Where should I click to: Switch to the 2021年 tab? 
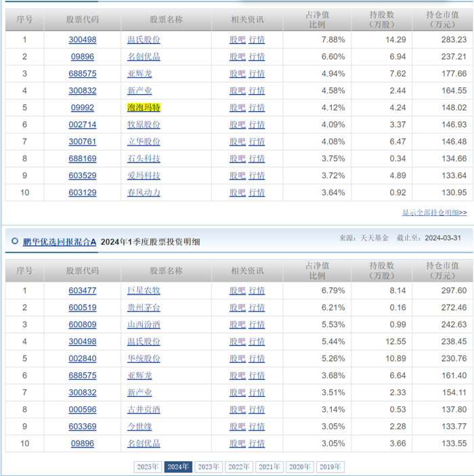[270, 467]
